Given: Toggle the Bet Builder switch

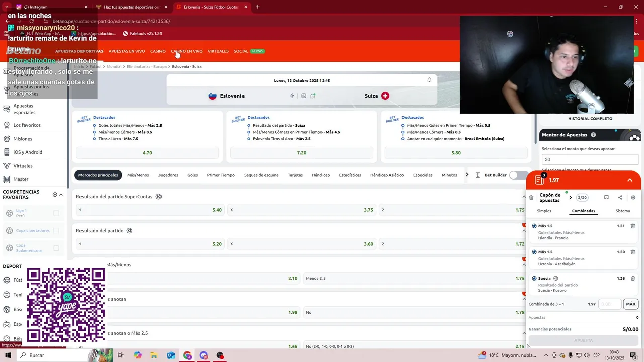Looking at the screenshot, I should pos(519,175).
